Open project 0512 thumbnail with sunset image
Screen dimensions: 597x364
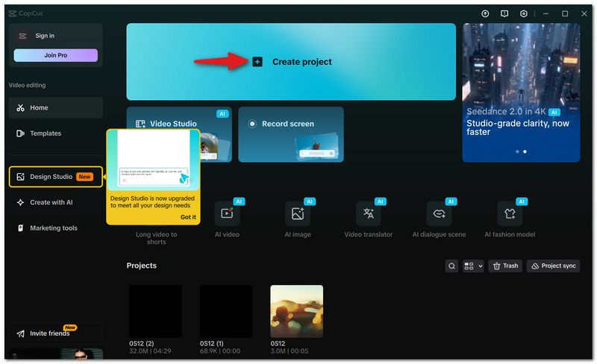pyautogui.click(x=296, y=312)
